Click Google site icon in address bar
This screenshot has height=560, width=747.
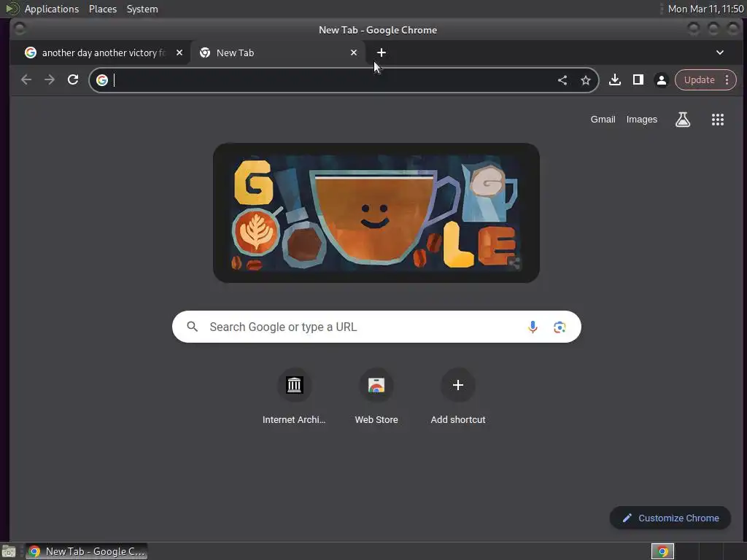pos(102,80)
